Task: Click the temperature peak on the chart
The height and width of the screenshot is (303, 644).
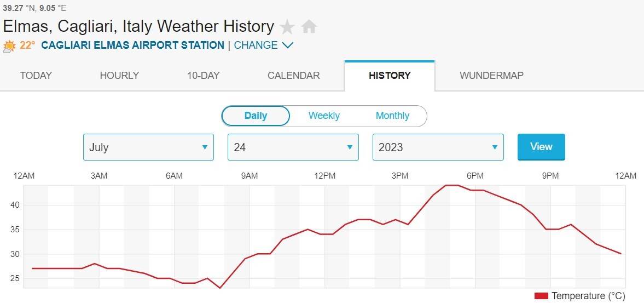Action: point(452,185)
